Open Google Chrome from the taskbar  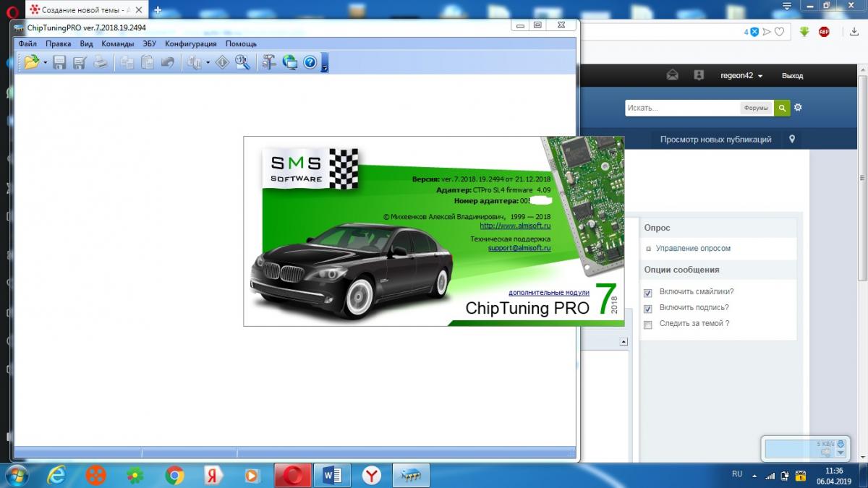pos(174,475)
